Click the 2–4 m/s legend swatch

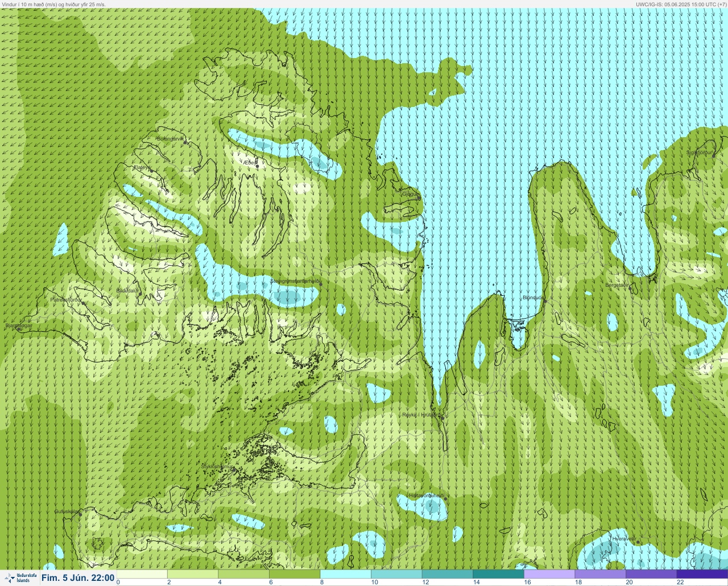click(x=193, y=574)
